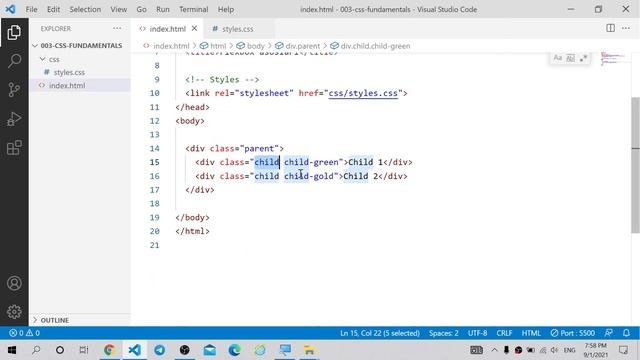
Task: Change line endings via CRLF
Action: [x=504, y=333]
